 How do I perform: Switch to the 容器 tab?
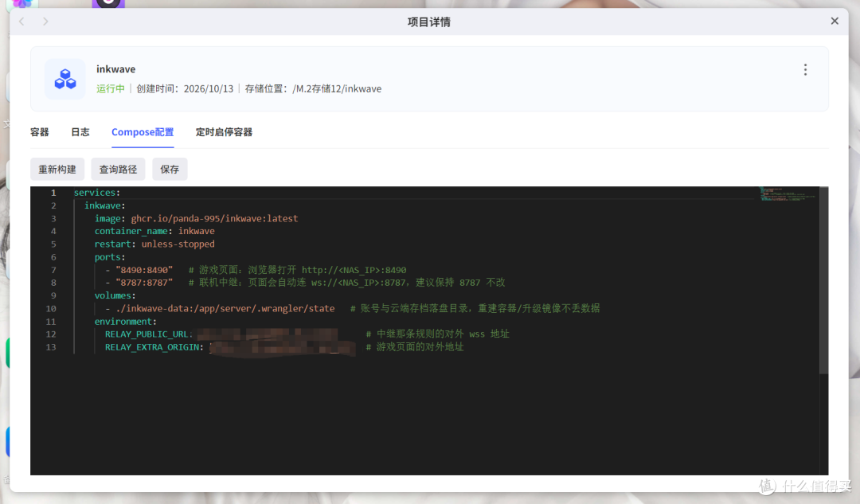[40, 132]
